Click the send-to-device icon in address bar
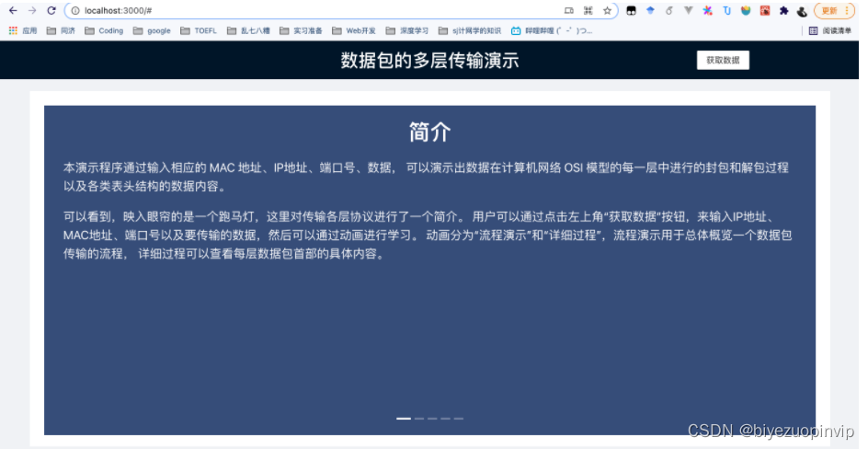 coord(568,10)
